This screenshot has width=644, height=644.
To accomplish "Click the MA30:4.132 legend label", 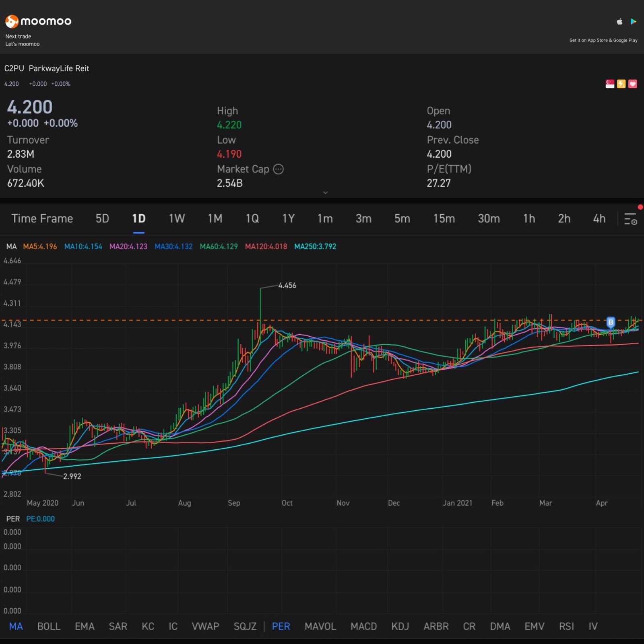I will pyautogui.click(x=173, y=246).
